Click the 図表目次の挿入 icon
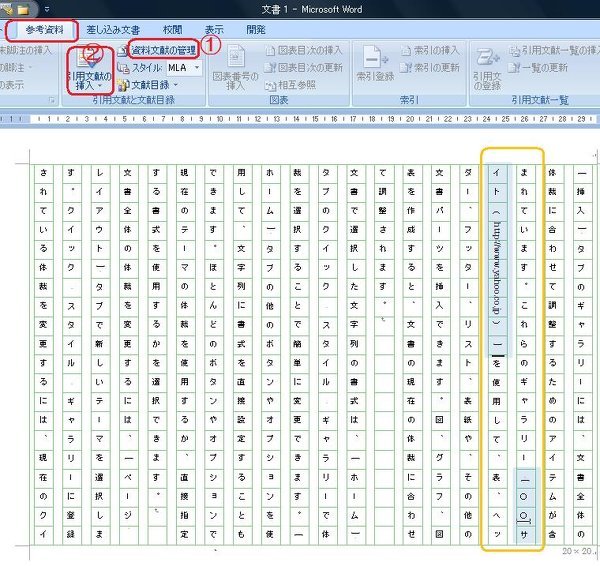600x566 pixels. click(x=271, y=51)
